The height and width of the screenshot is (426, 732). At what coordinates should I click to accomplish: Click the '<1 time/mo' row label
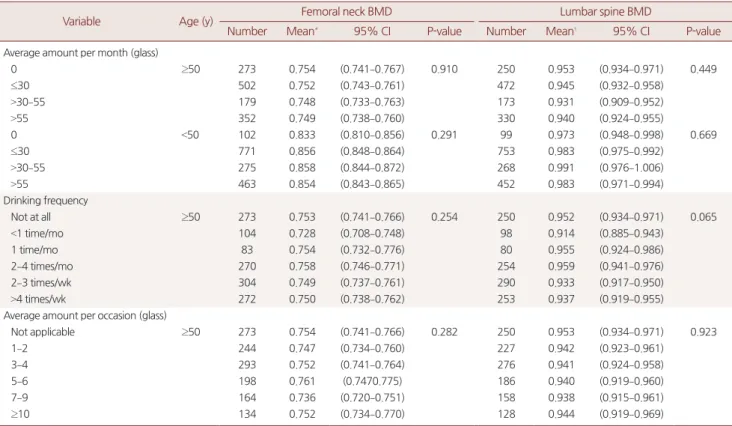(37, 233)
